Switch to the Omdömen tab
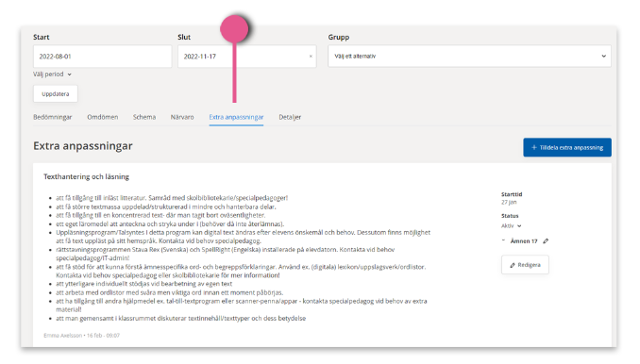 click(x=103, y=117)
